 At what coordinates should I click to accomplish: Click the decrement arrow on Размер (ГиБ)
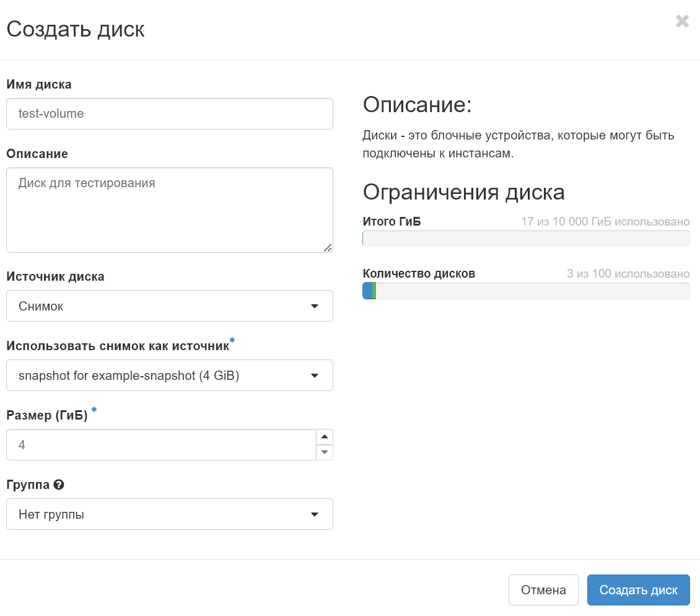click(x=324, y=452)
